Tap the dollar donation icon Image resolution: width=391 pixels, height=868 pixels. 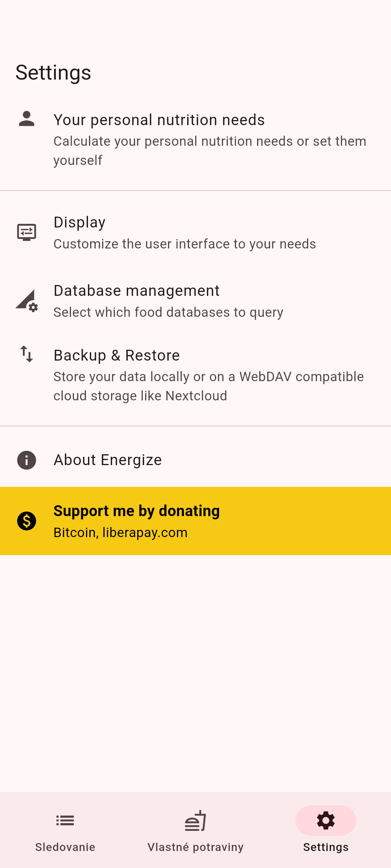click(x=26, y=521)
